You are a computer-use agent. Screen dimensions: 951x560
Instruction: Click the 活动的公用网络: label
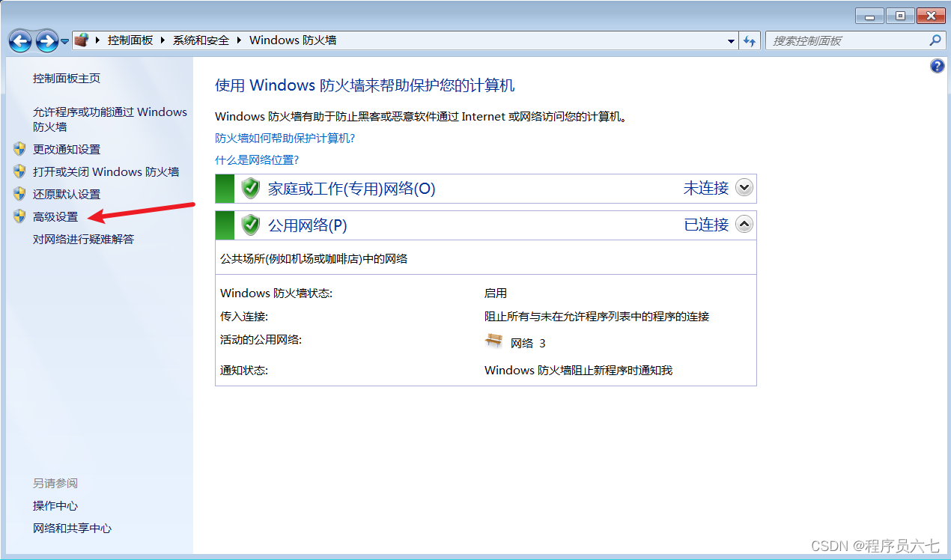pos(261,339)
